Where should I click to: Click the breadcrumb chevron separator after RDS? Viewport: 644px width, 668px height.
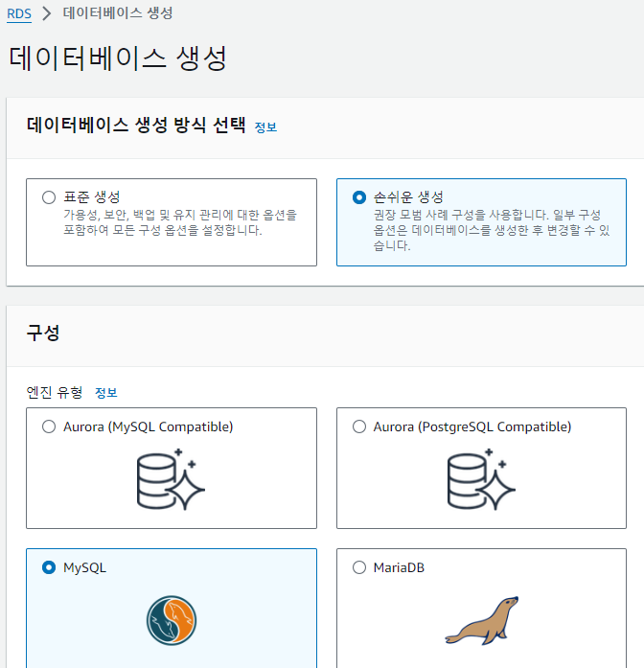[47, 13]
